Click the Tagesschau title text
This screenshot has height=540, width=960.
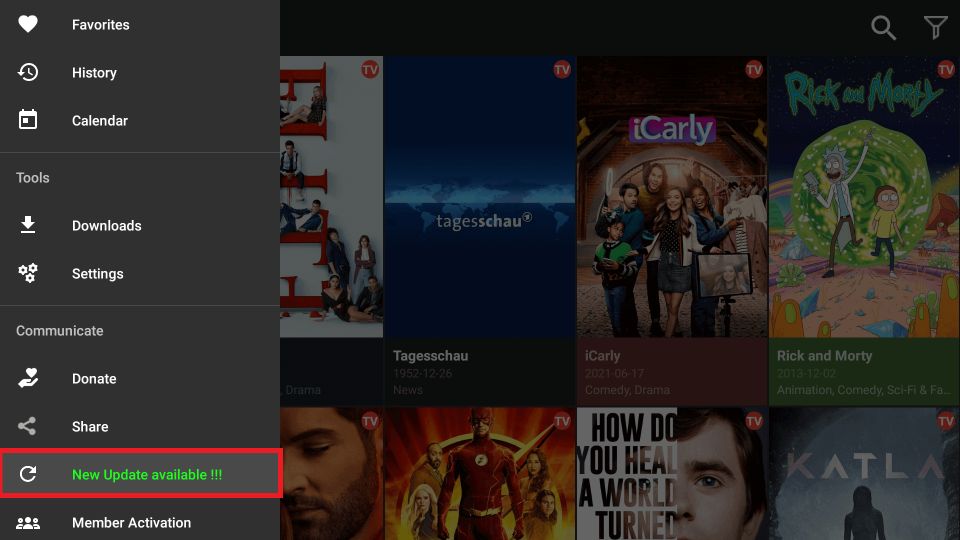pos(430,356)
